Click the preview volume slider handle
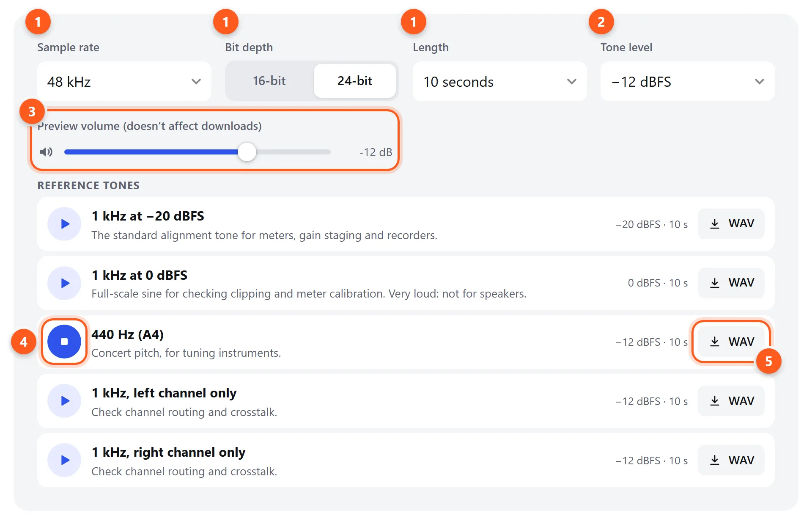This screenshot has height=524, width=812. 247,152
